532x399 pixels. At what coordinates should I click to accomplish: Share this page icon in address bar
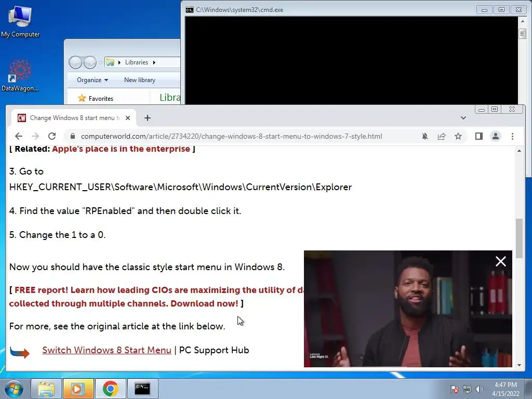point(442,137)
